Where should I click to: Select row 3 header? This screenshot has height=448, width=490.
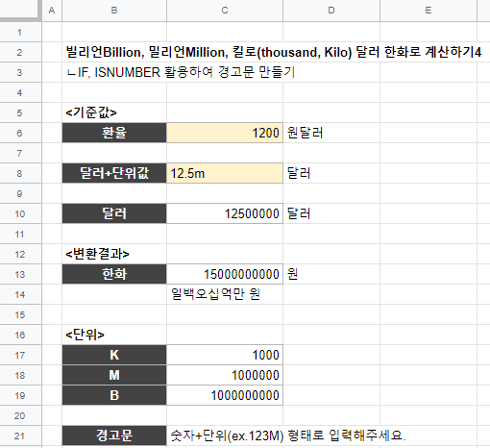click(x=20, y=72)
